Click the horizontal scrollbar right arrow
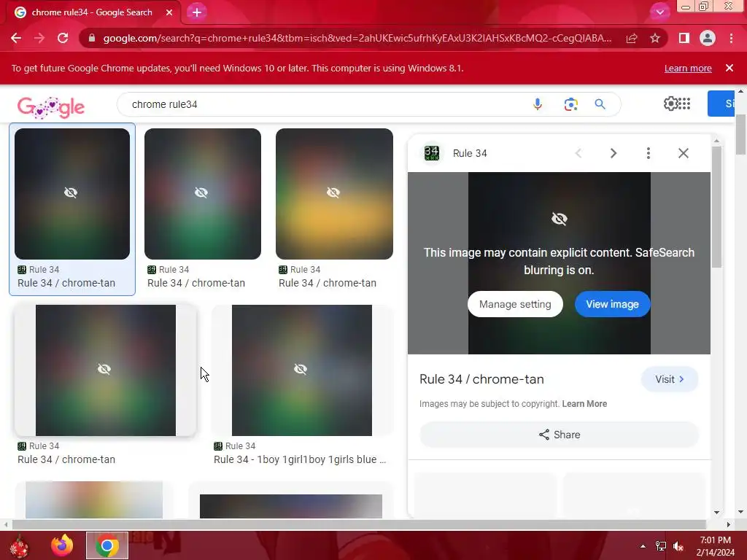This screenshot has height=560, width=747. [x=729, y=524]
